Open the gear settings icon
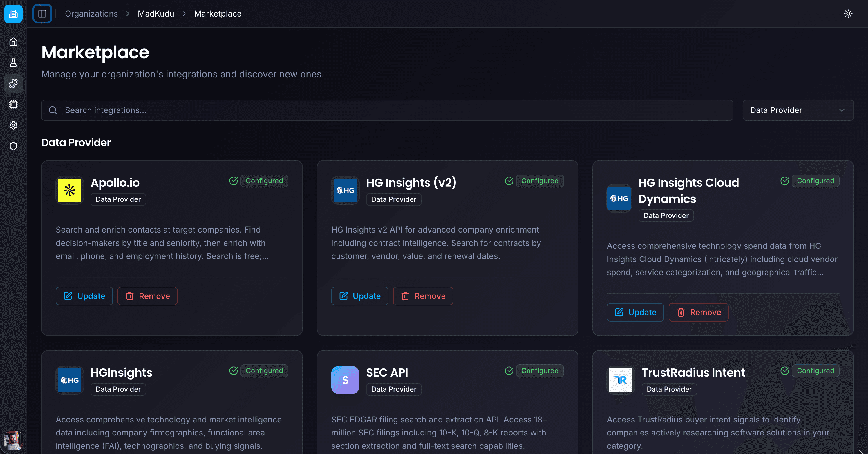The height and width of the screenshot is (454, 868). click(13, 125)
